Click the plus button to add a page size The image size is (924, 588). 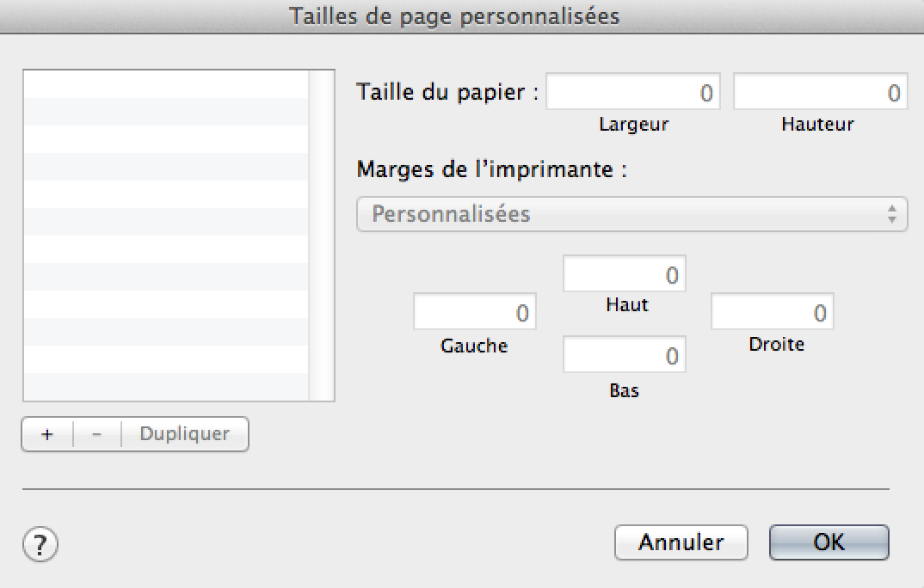pyautogui.click(x=47, y=434)
